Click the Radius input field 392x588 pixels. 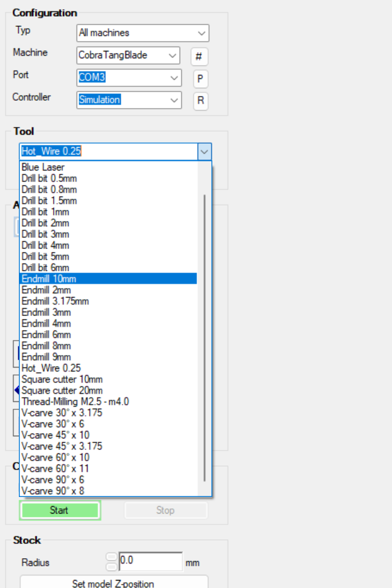pos(151,561)
